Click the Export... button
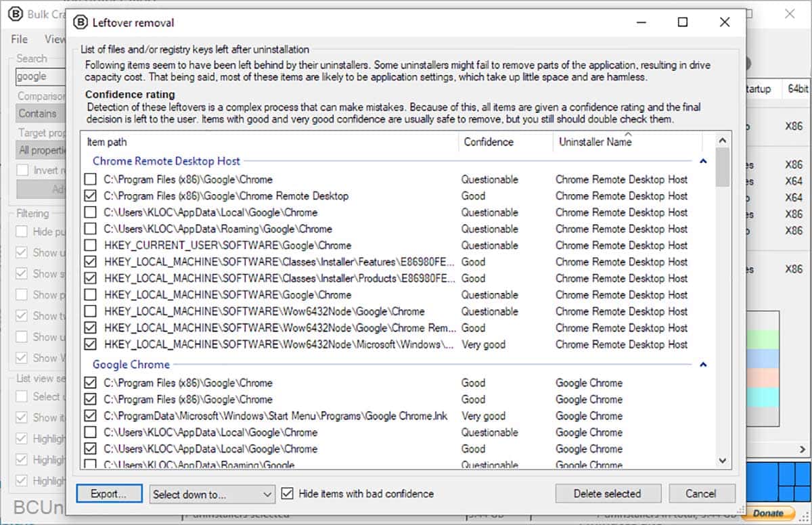 (x=109, y=494)
